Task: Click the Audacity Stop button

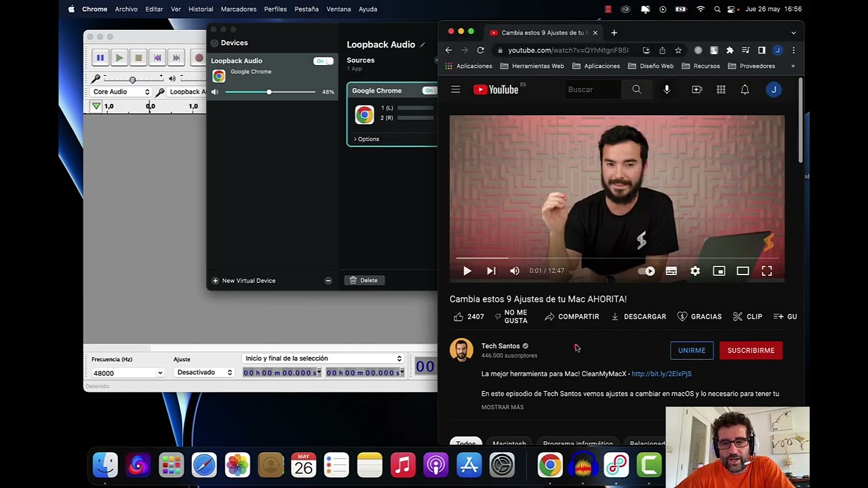Action: [x=138, y=58]
